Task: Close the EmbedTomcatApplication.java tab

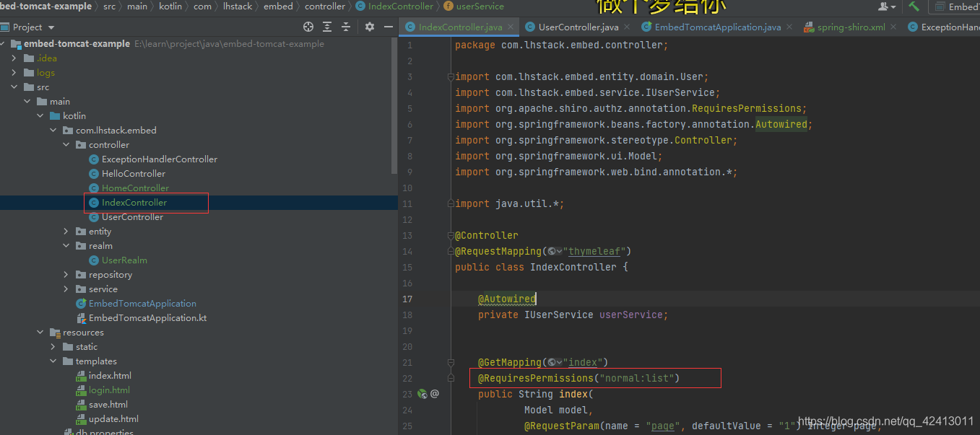Action: click(789, 27)
